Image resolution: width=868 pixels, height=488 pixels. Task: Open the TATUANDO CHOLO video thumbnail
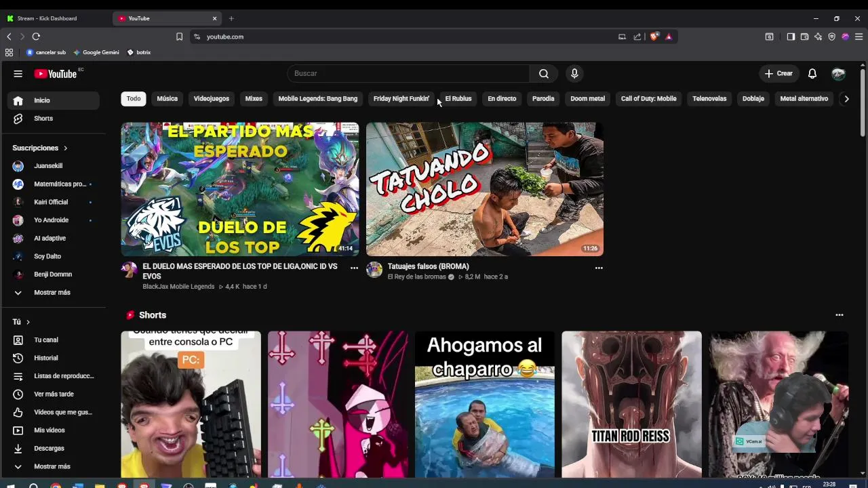[x=485, y=189]
